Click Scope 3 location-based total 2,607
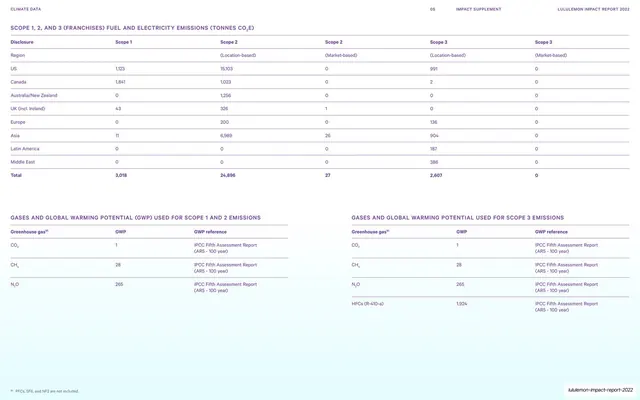The width and height of the screenshot is (640, 400). (436, 175)
